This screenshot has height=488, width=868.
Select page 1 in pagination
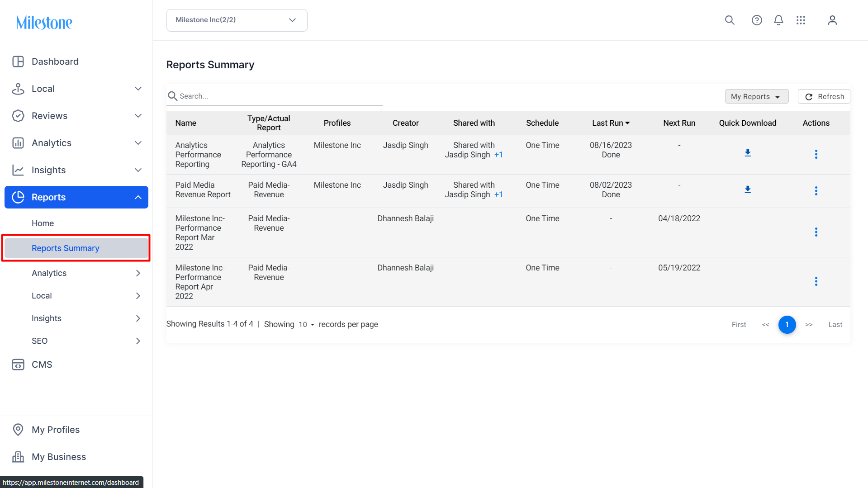click(787, 325)
